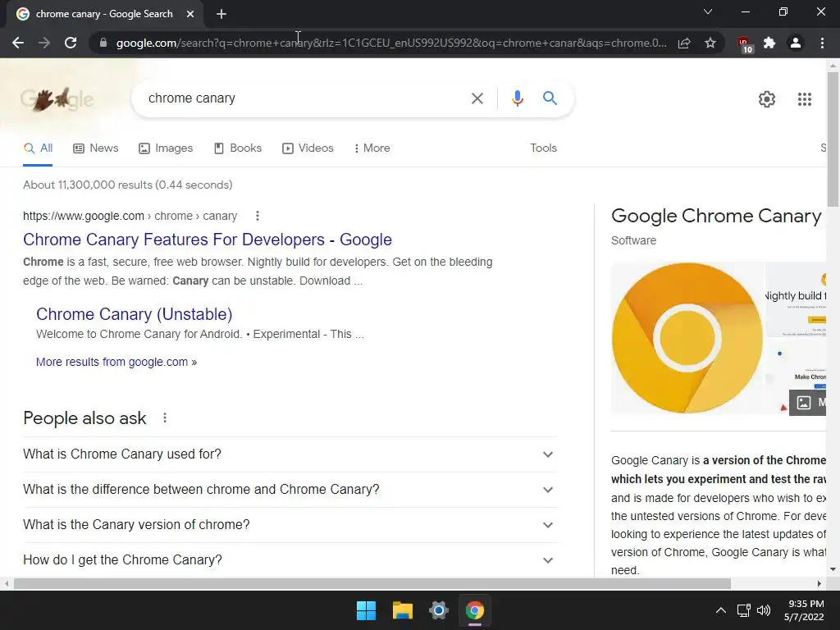View site information via lock icon
840x630 pixels.
tap(103, 43)
